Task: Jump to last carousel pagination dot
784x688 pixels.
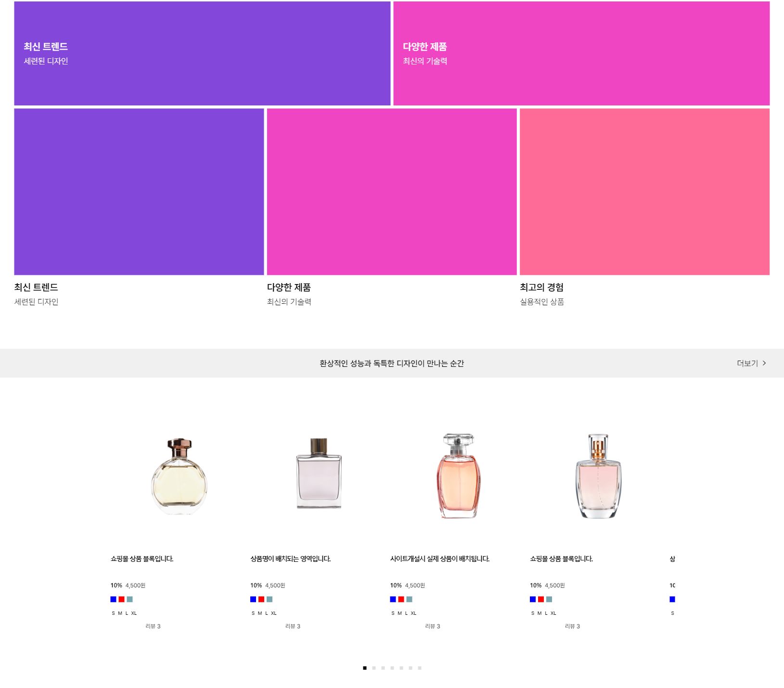Action: 420,668
